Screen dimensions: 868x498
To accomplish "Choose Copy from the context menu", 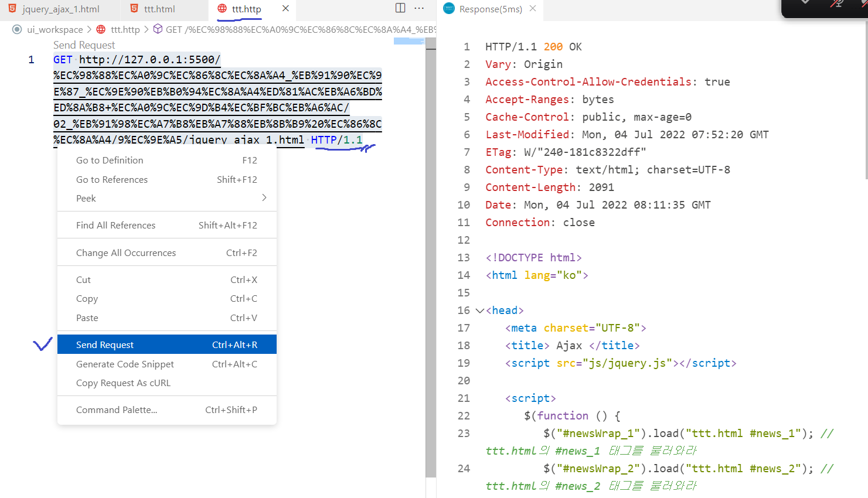I will click(167, 298).
